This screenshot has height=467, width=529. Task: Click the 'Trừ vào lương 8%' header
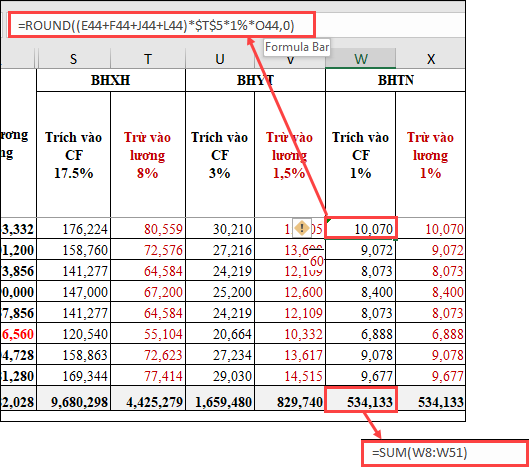pyautogui.click(x=148, y=155)
